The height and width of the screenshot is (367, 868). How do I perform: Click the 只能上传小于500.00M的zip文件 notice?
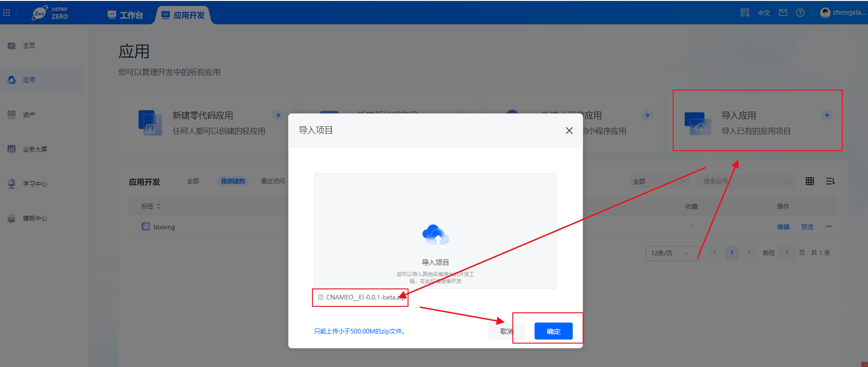(359, 331)
